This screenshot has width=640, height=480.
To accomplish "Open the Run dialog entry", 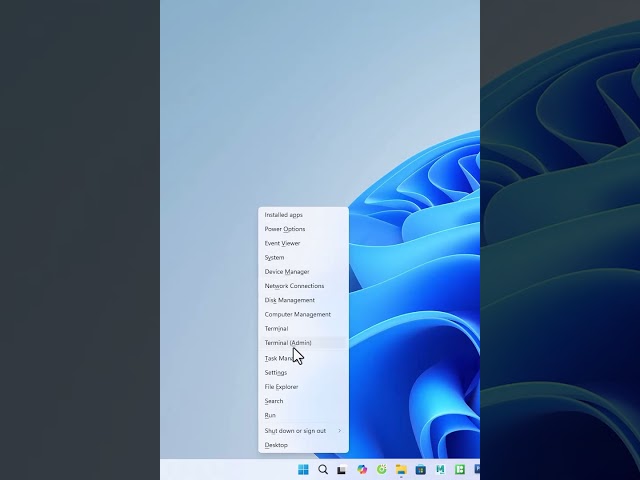I will 303,416.
